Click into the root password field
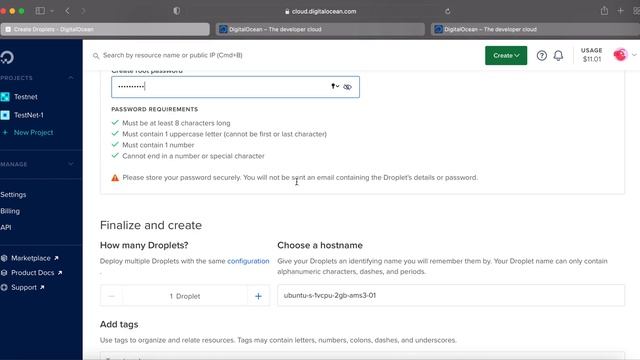 tap(235, 87)
